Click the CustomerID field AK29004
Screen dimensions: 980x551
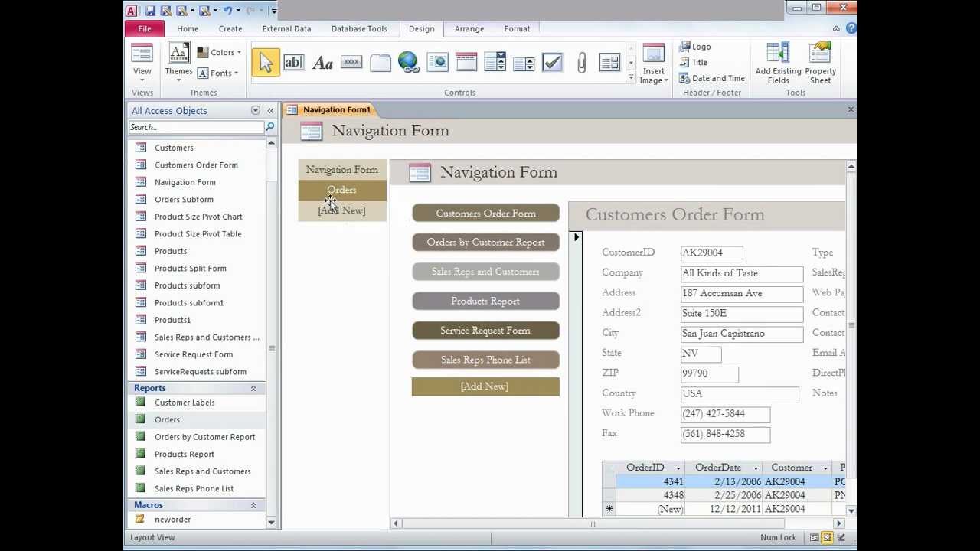point(711,253)
